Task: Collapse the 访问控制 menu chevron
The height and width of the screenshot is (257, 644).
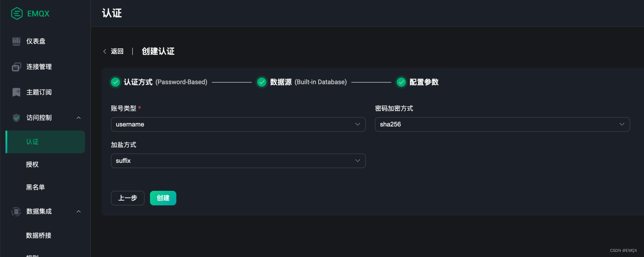Action: 78,117
